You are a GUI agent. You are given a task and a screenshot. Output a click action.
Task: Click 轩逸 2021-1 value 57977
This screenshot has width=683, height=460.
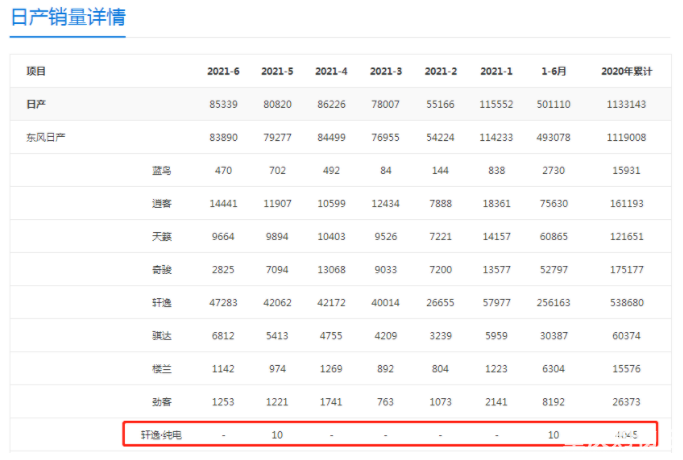[x=496, y=302]
